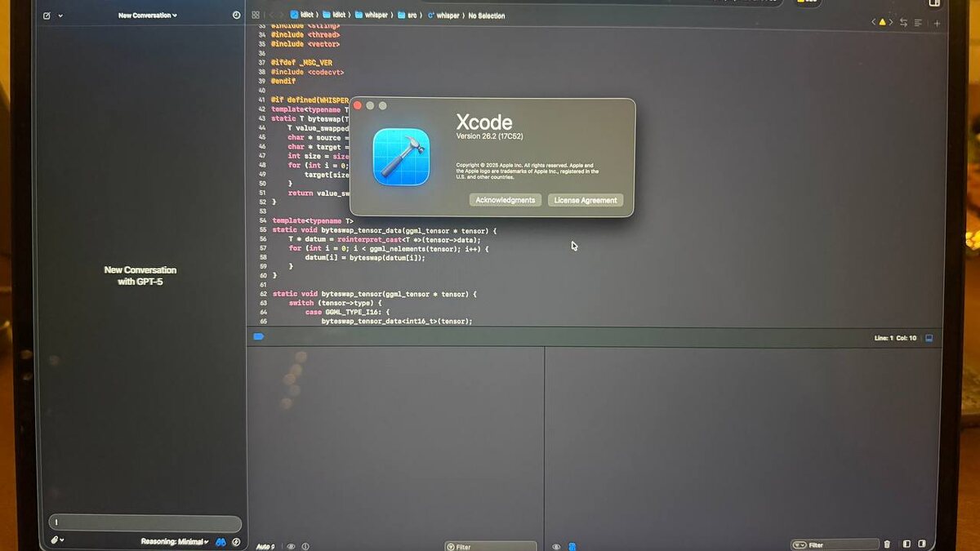The height and width of the screenshot is (551, 980).
Task: Click the variables view Filter field
Action: (491, 546)
